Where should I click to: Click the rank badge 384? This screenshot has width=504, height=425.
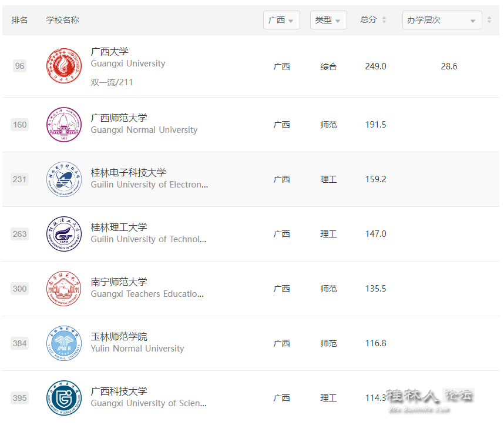[x=19, y=343]
